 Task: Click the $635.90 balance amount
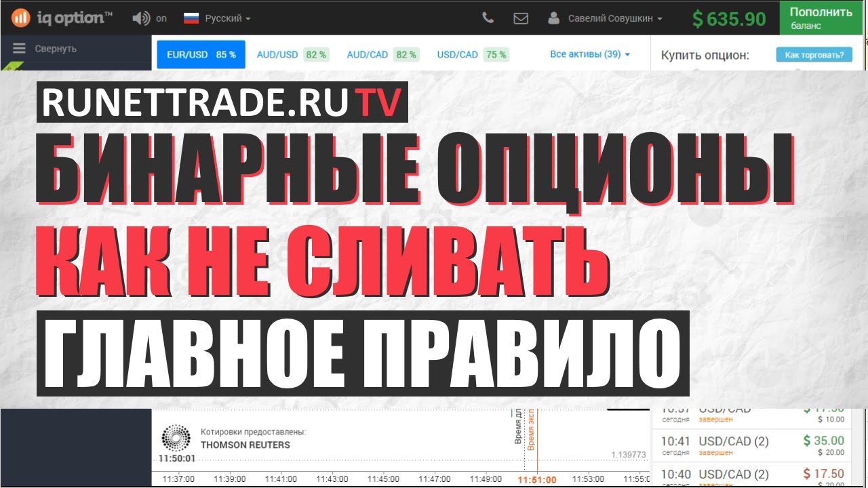click(729, 19)
